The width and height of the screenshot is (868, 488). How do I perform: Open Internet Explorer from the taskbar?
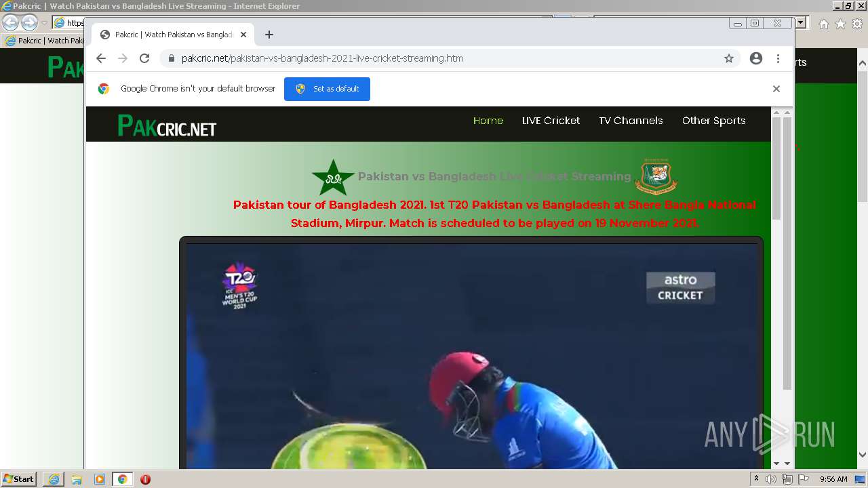point(54,479)
